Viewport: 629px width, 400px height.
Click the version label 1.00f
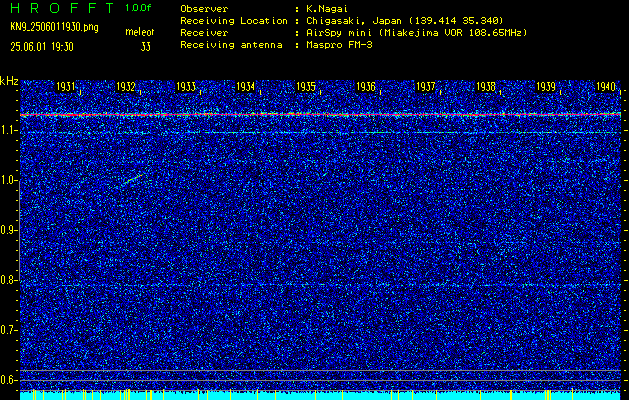(x=138, y=8)
